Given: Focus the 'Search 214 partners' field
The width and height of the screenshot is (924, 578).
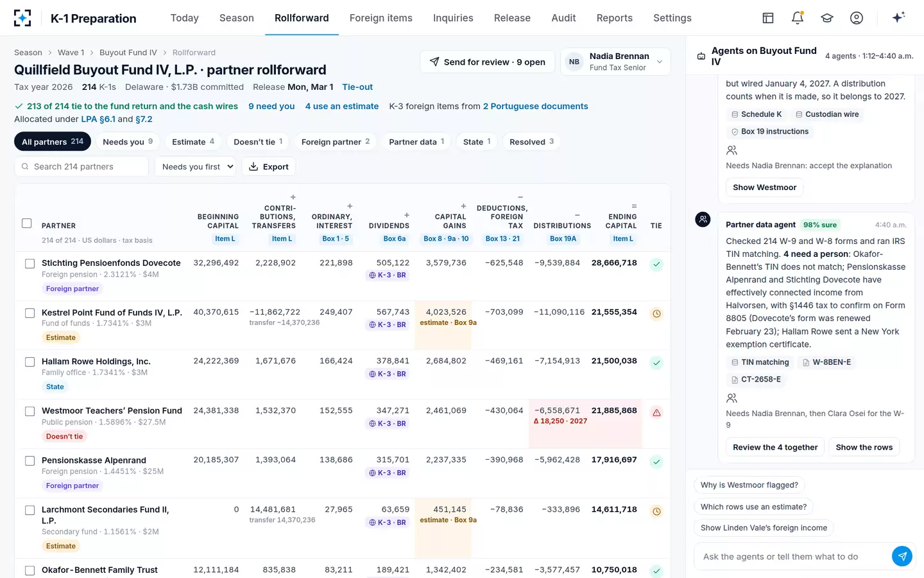Looking at the screenshot, I should coord(81,167).
